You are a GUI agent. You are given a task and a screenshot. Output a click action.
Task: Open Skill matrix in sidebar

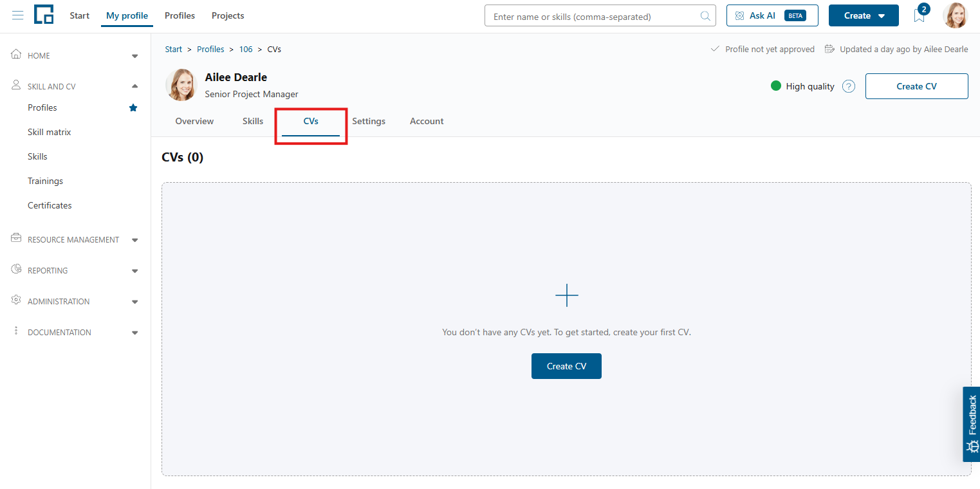click(x=50, y=132)
